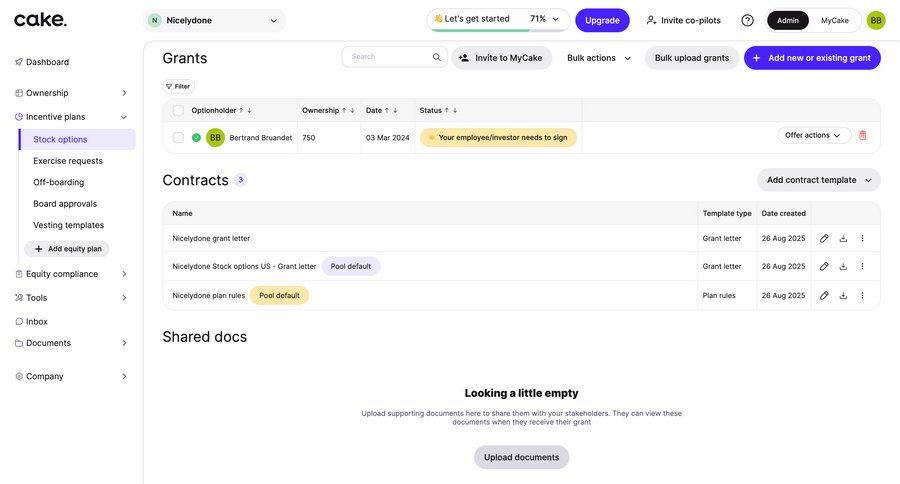Open the Add contract template dropdown
900x484 pixels.
point(818,180)
